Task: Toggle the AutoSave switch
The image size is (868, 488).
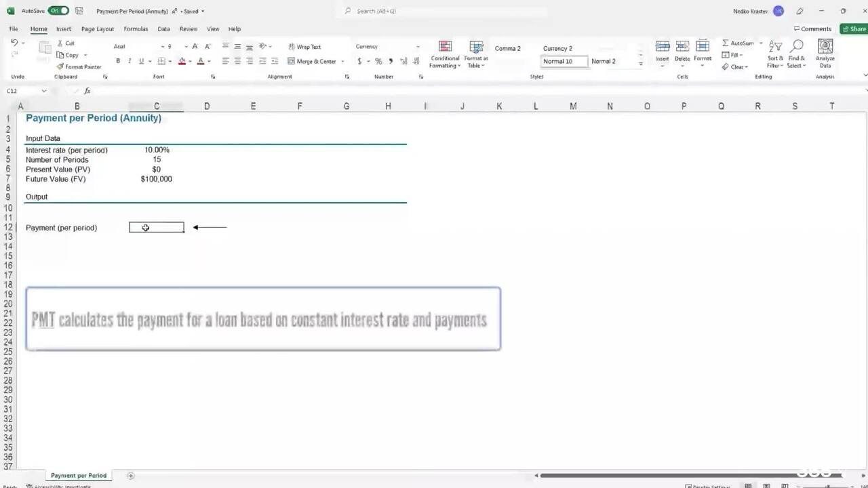Action: coord(58,11)
